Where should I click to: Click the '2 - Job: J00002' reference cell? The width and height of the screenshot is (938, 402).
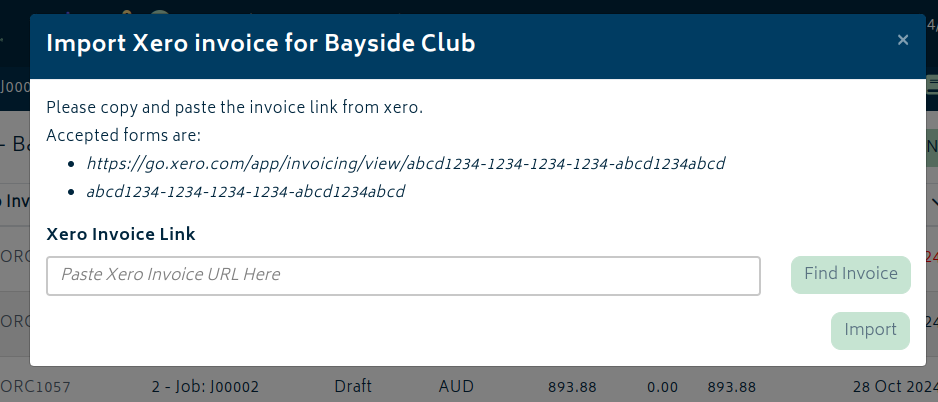tap(205, 387)
